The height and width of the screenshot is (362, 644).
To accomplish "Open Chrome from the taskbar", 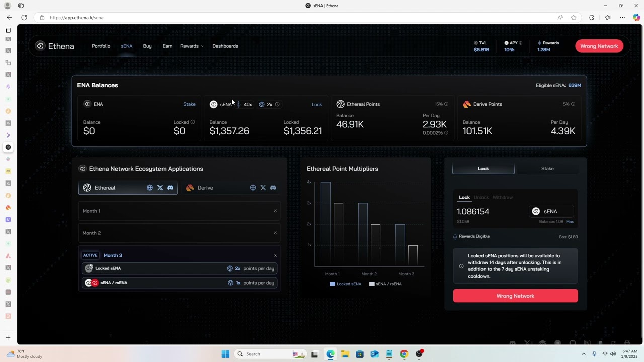I will tap(404, 354).
